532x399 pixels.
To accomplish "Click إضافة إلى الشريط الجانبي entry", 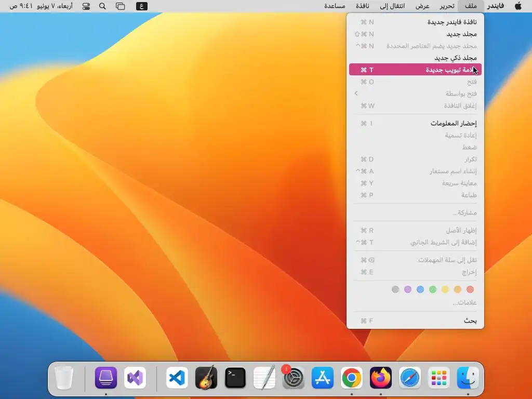I will [x=415, y=242].
